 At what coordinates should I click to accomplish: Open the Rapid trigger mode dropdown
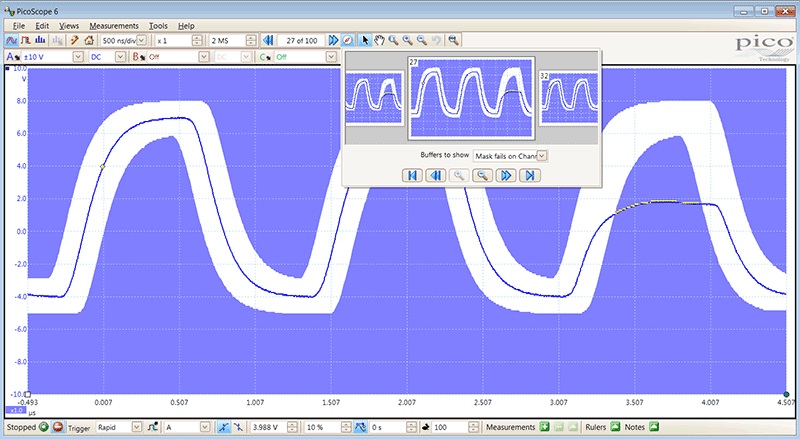tap(137, 428)
